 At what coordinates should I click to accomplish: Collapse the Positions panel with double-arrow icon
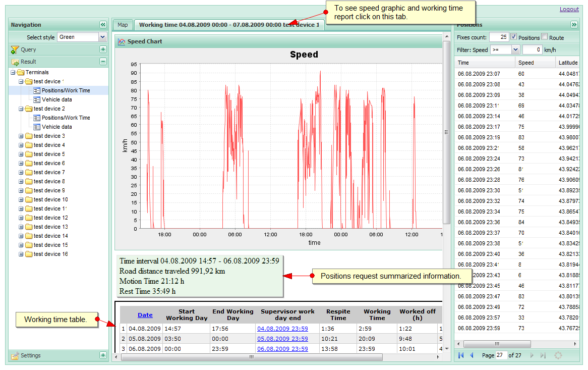[574, 25]
